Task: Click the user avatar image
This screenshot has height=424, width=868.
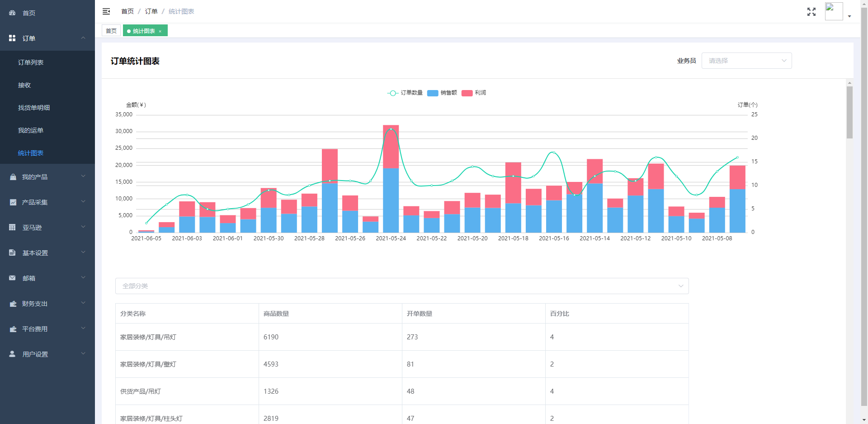Action: pyautogui.click(x=834, y=11)
